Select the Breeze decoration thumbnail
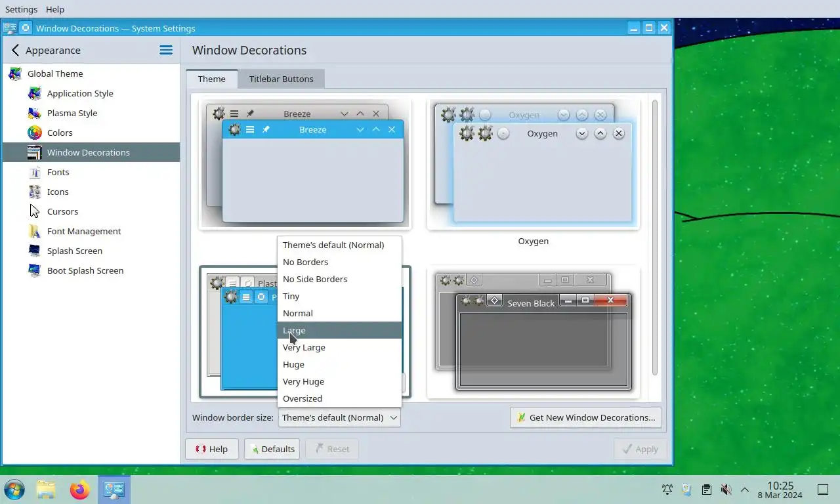The image size is (840, 504). pos(305,164)
